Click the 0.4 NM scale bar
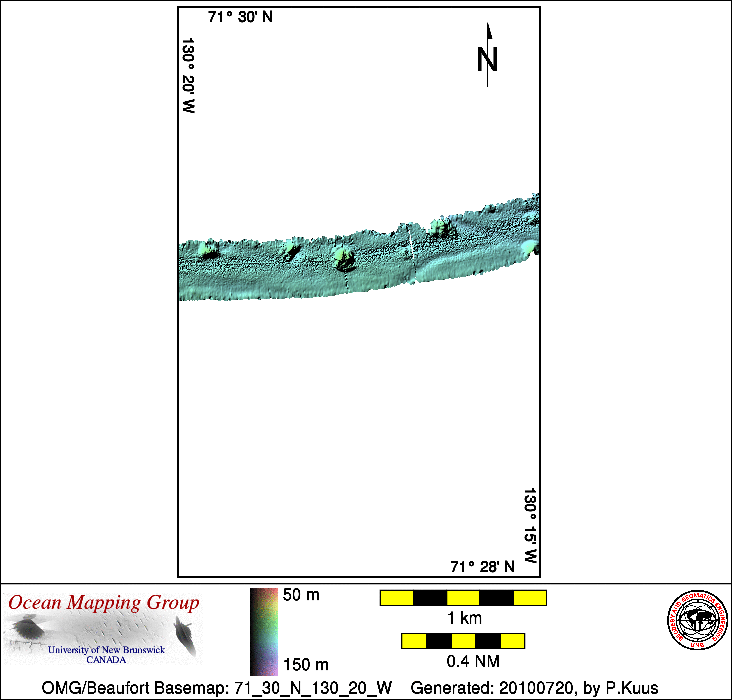Screen dimensions: 732x700 click(463, 641)
